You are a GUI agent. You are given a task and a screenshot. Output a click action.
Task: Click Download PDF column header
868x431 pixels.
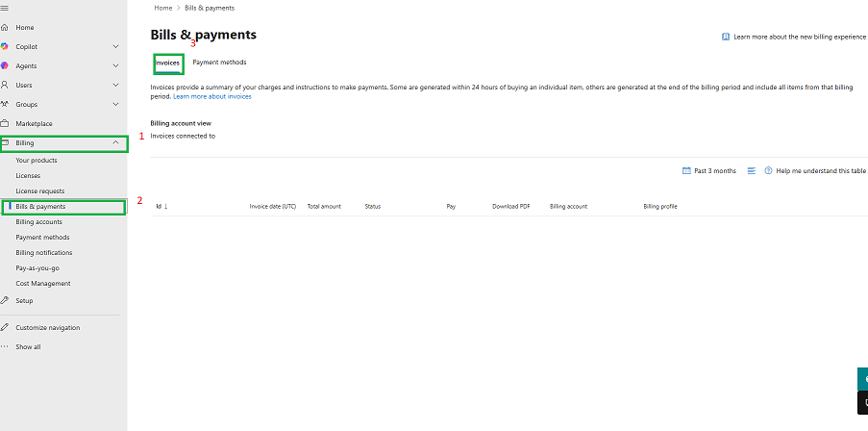pos(511,206)
